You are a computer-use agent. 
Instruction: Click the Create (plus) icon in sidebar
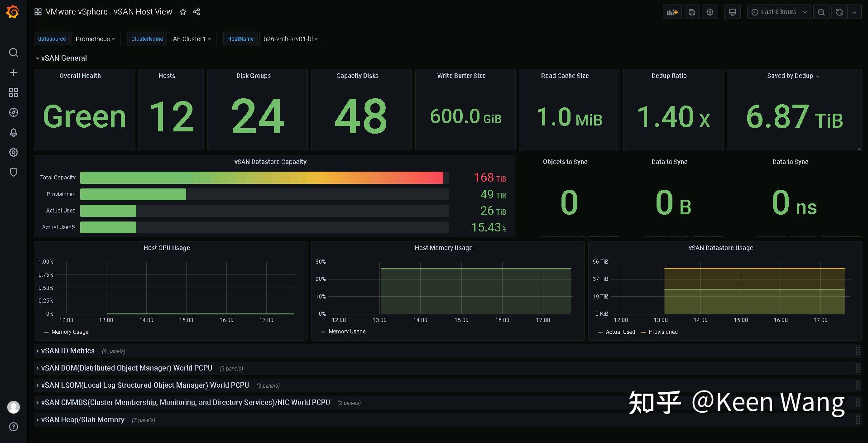tap(13, 72)
